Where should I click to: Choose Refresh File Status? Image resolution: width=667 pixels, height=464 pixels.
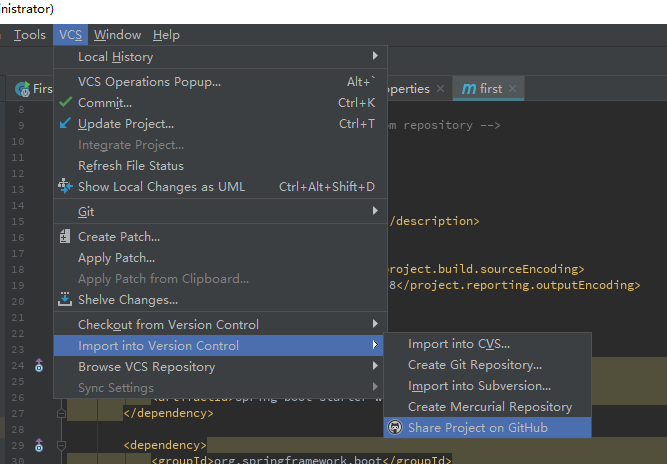[x=220, y=165]
